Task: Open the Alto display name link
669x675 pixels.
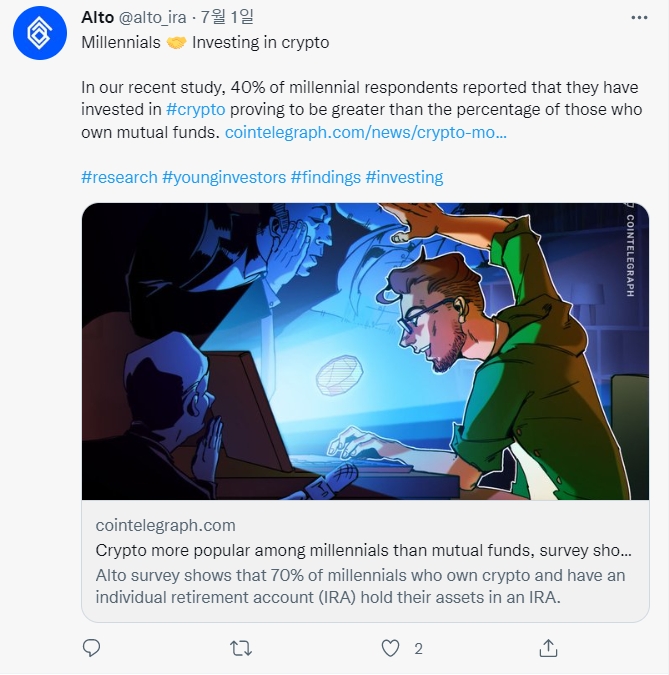Action: coord(97,19)
